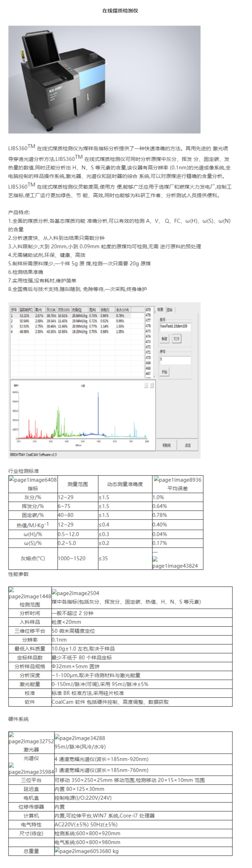This screenshot has height=868, width=252.
Task: Click the 产品特点: heading
Action: click(x=19, y=212)
